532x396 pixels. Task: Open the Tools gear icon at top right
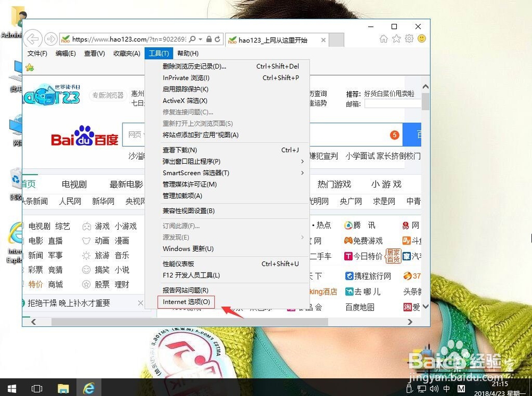[409, 39]
